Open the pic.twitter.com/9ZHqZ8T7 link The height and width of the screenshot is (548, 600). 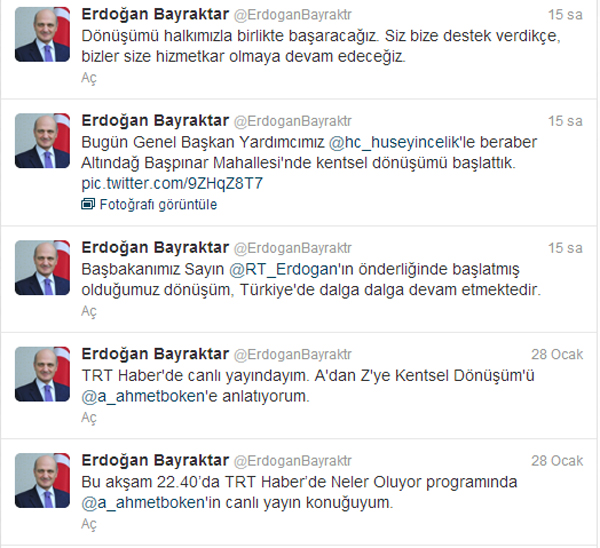tap(172, 184)
